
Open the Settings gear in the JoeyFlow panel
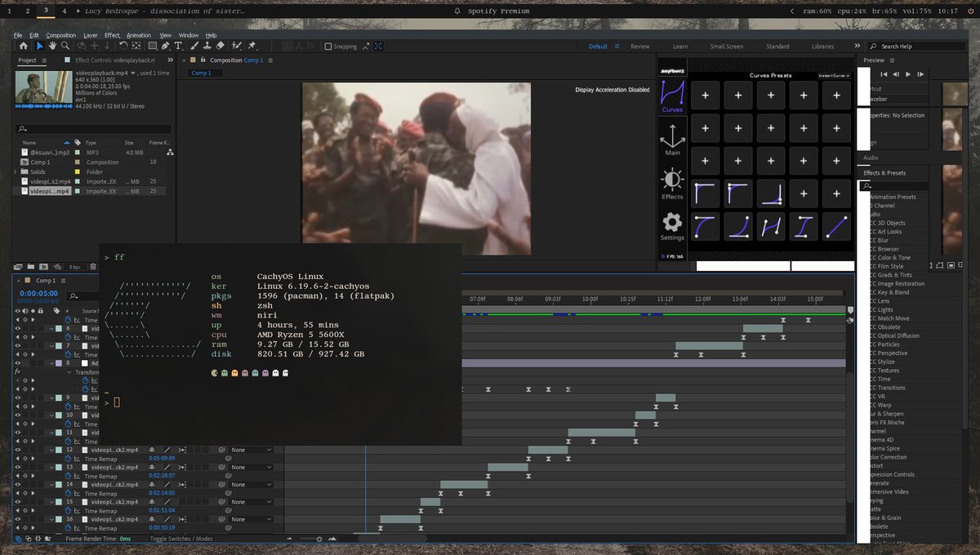pyautogui.click(x=672, y=226)
